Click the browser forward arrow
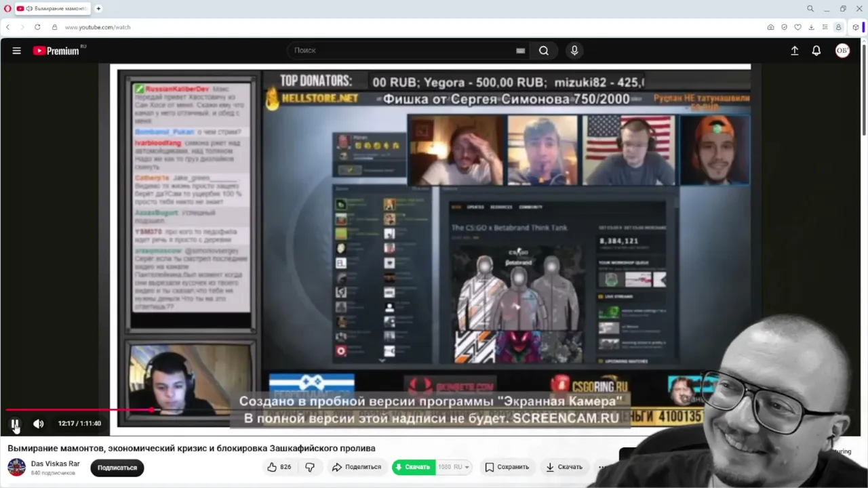 [x=22, y=27]
